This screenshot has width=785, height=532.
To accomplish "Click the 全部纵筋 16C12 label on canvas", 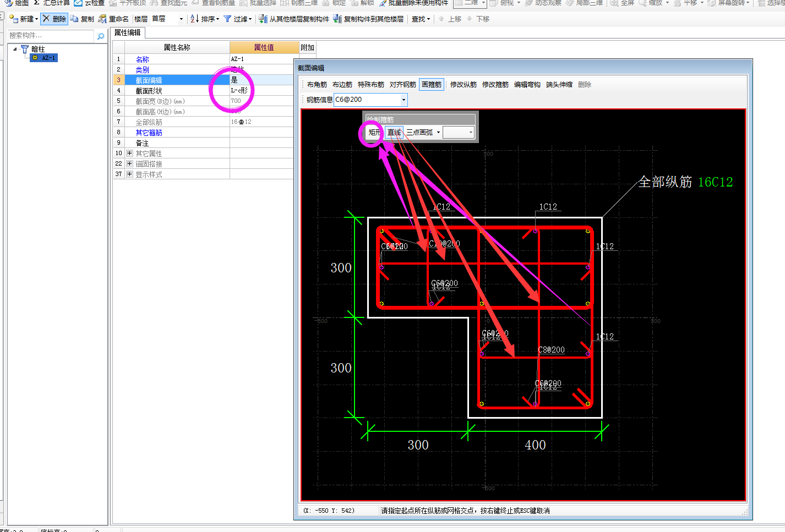I will (x=685, y=182).
